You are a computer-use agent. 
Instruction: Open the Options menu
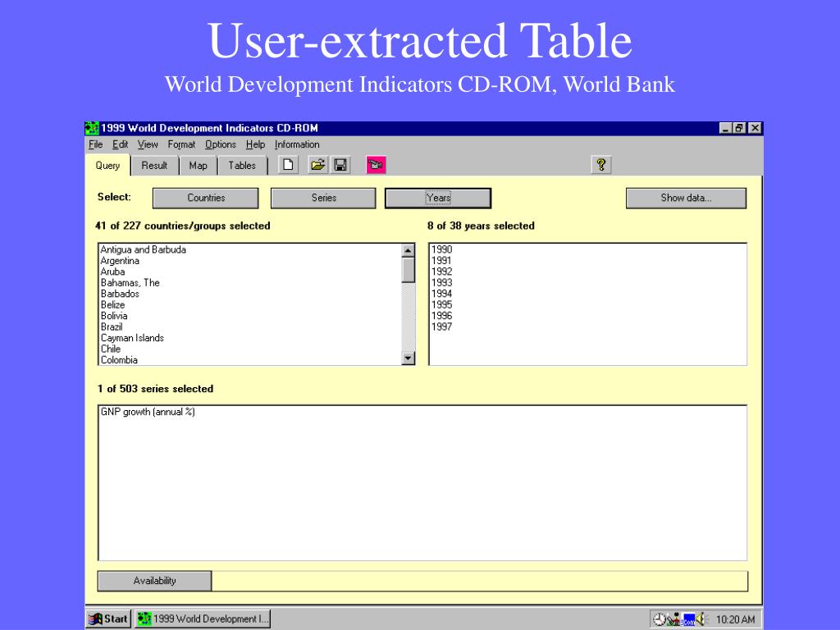220,144
